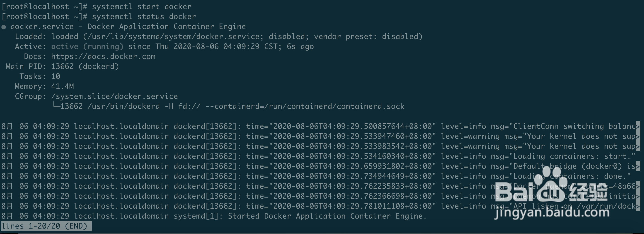This screenshot has width=644, height=234.
Task: Click truncation arrow on ClientConn log line
Action: pos(638,126)
